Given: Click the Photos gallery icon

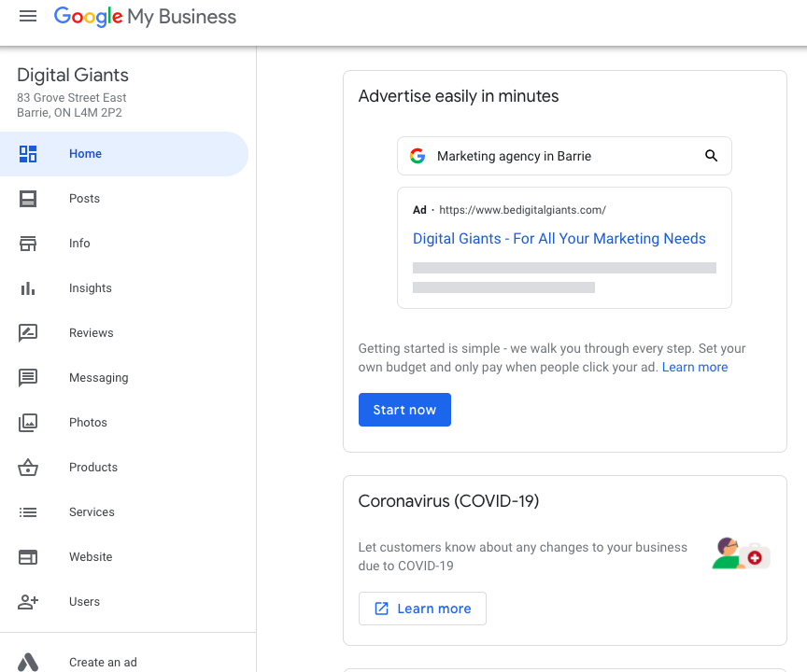Looking at the screenshot, I should pyautogui.click(x=28, y=423).
